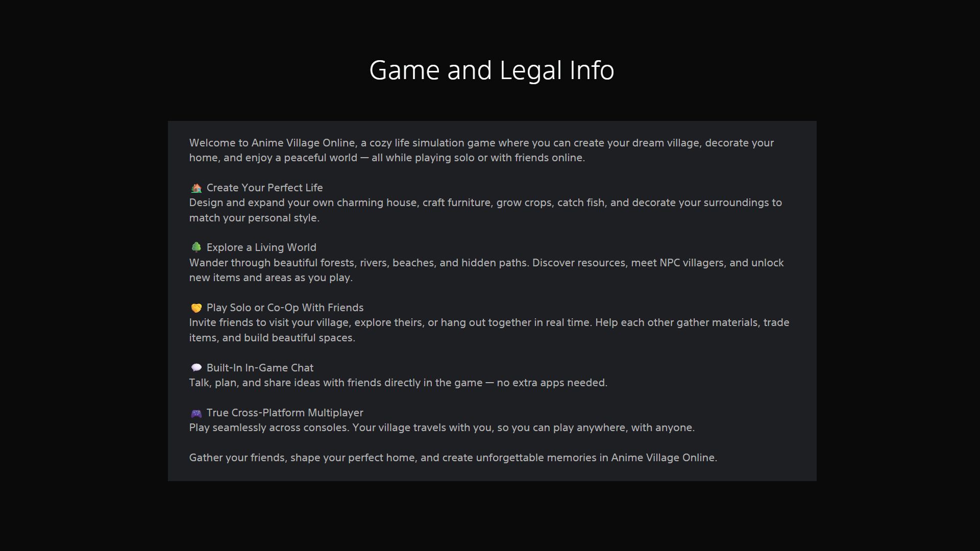Click the Game and Legal Info heading

click(x=491, y=70)
